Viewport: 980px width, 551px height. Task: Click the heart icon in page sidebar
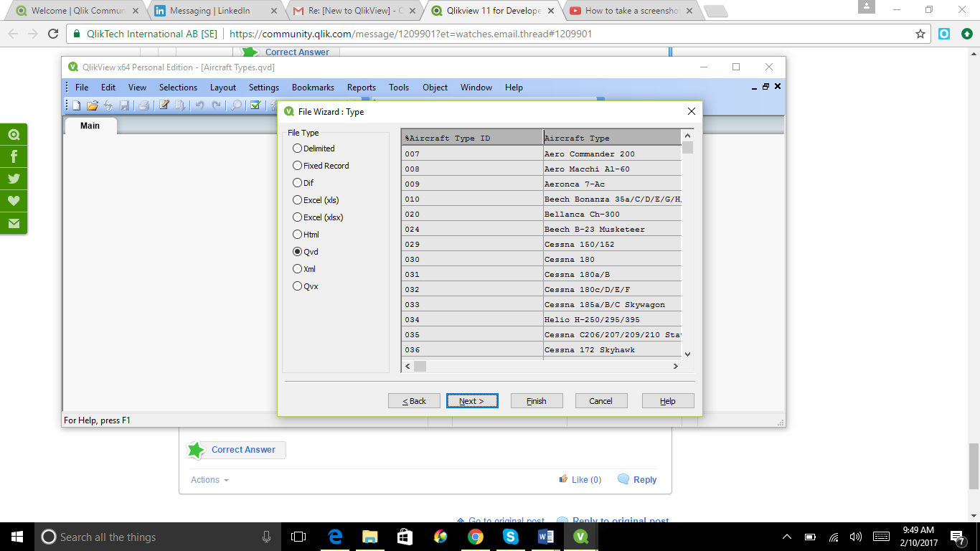tap(14, 201)
